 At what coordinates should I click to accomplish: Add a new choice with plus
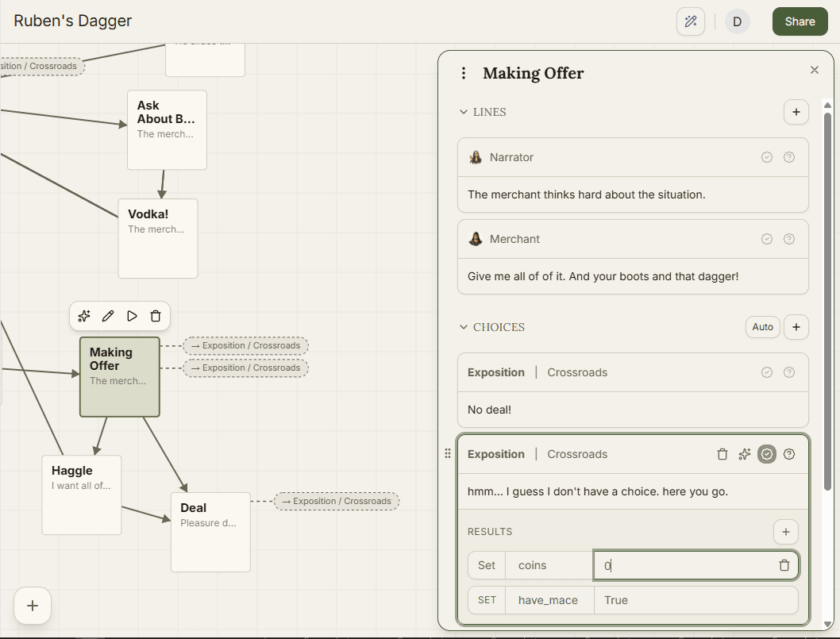click(x=796, y=327)
